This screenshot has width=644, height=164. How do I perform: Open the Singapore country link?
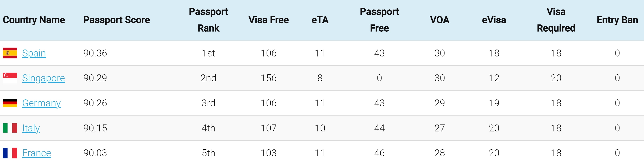tap(43, 78)
